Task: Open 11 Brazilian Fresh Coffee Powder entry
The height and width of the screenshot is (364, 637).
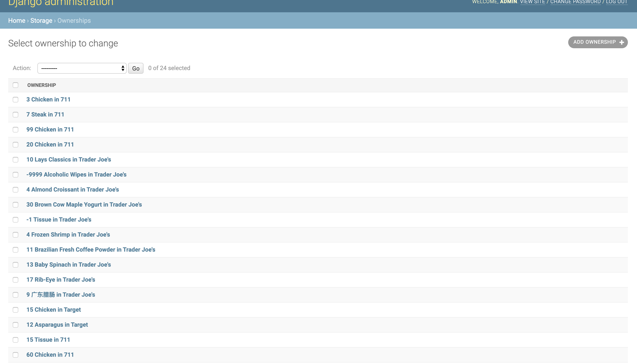Action: coord(91,250)
